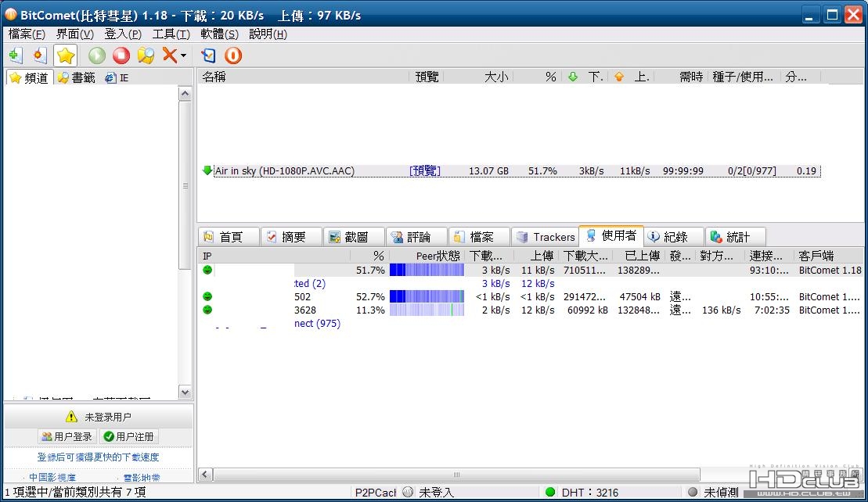This screenshot has height=502, width=868.
Task: Click the 用户登录 button
Action: 67,437
